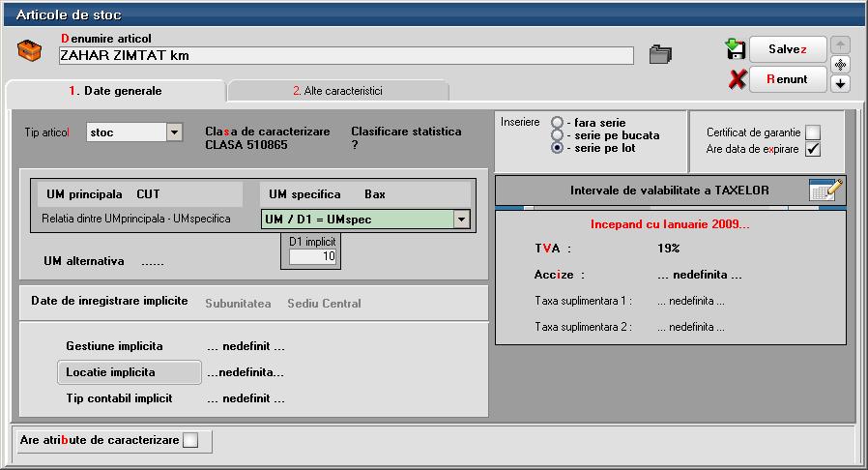Select the 'serie pe lot' radio option

pyautogui.click(x=557, y=148)
